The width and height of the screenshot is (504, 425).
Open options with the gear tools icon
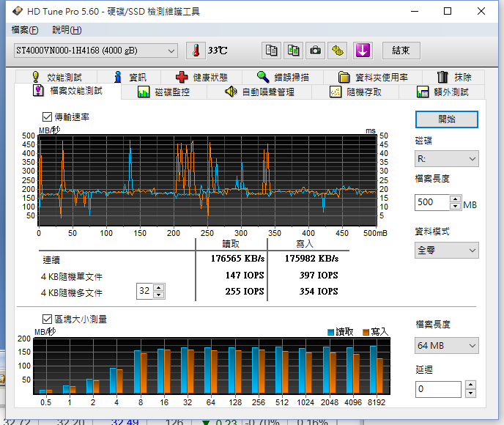pyautogui.click(x=337, y=51)
